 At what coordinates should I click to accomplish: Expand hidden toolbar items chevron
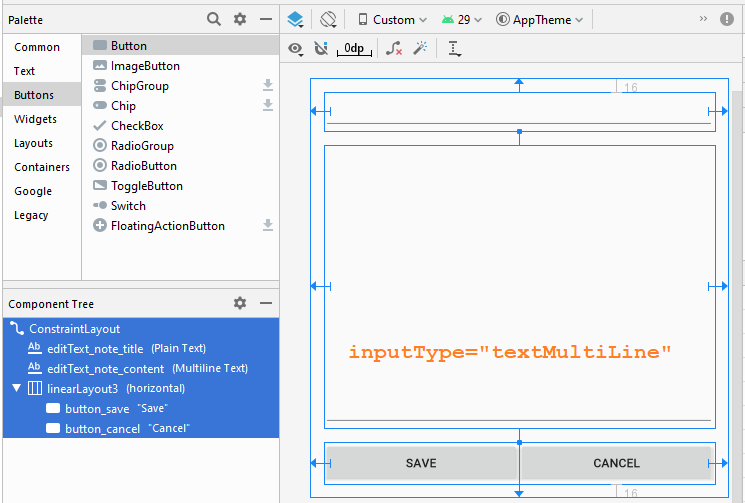click(703, 19)
